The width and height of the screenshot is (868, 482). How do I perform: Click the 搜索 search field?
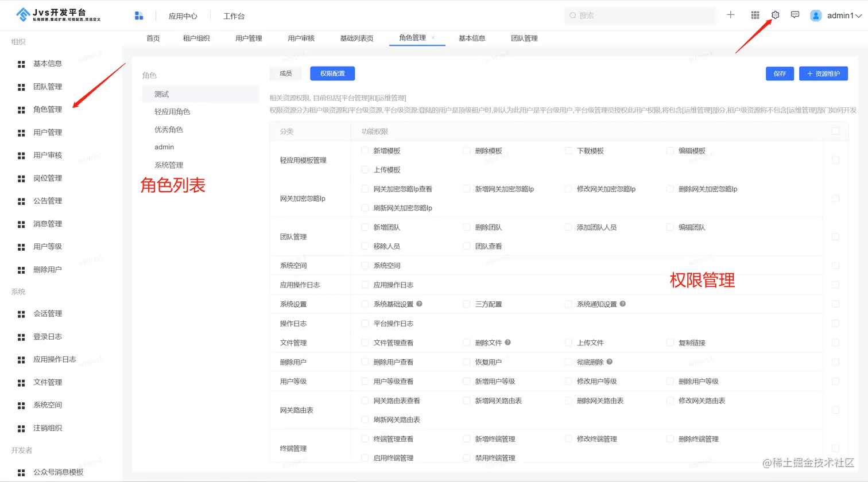coord(640,15)
